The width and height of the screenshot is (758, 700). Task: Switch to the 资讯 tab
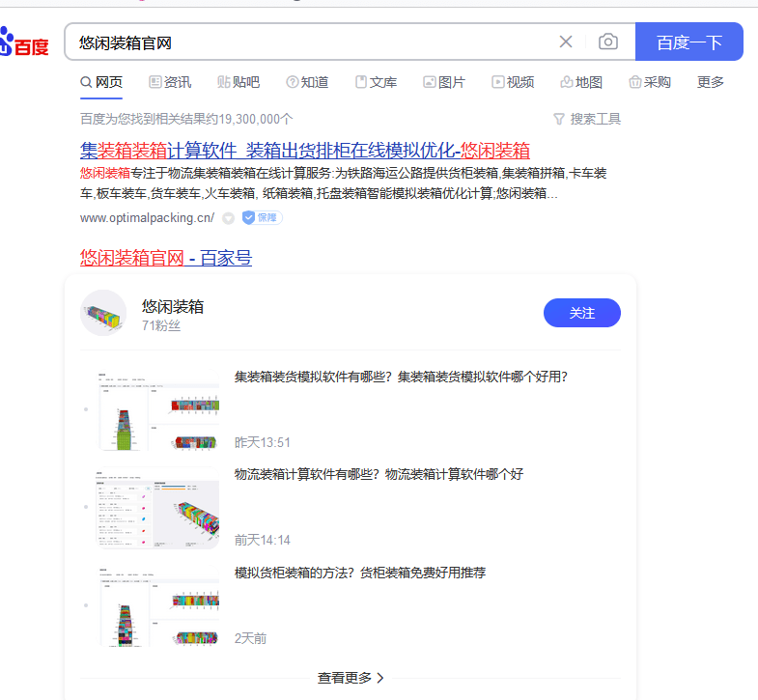pyautogui.click(x=170, y=82)
